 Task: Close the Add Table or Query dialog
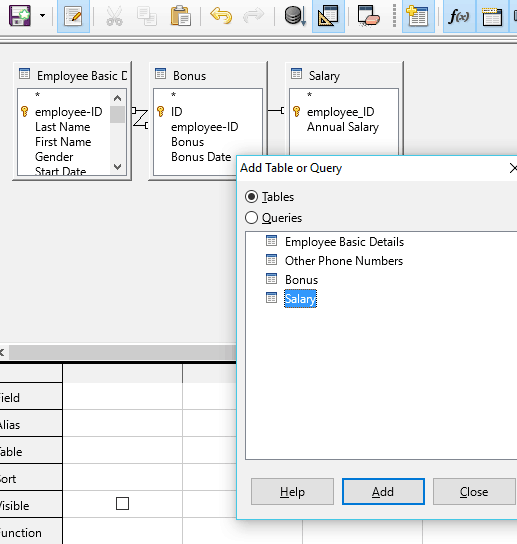[x=513, y=168]
